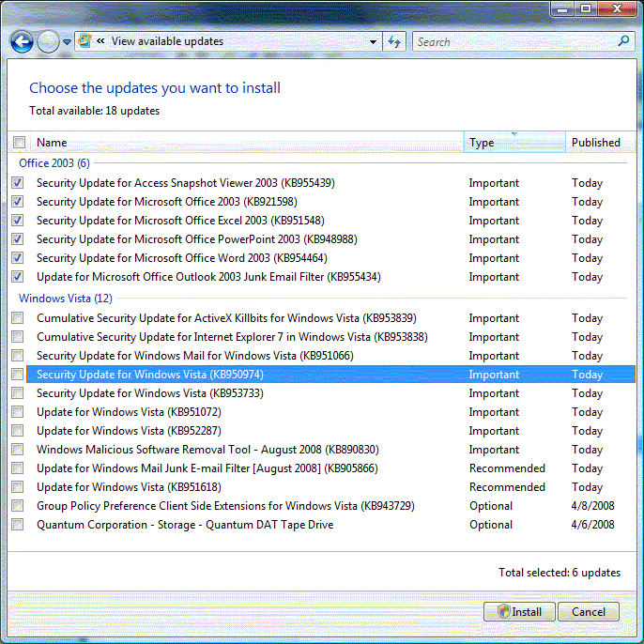Click the Refresh button beside address bar

[x=394, y=41]
